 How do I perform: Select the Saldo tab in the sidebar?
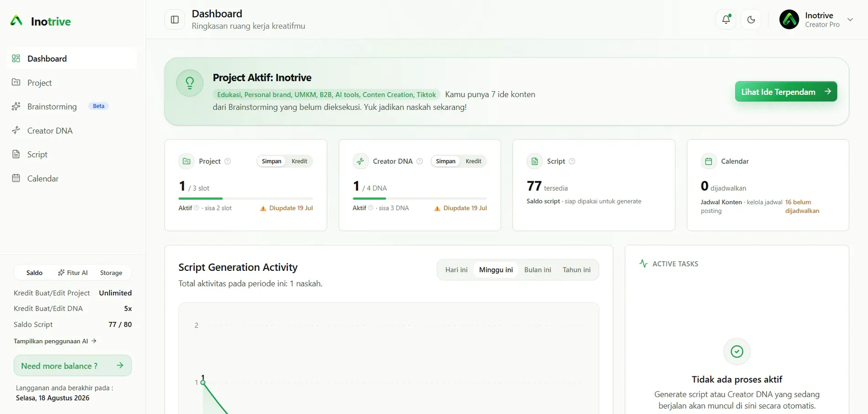pyautogui.click(x=34, y=272)
